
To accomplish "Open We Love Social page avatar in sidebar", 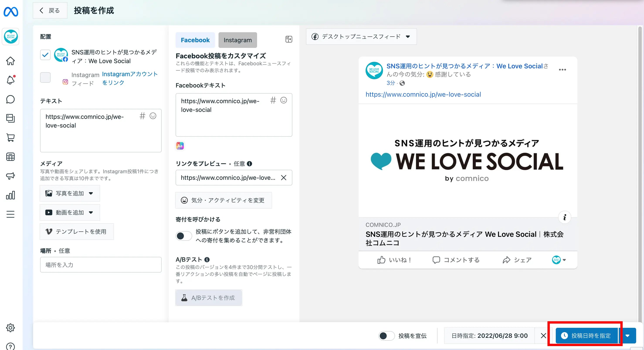I will [10, 37].
